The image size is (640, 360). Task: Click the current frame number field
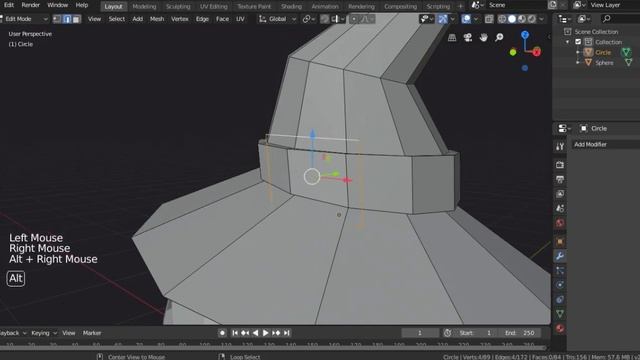tap(420, 333)
